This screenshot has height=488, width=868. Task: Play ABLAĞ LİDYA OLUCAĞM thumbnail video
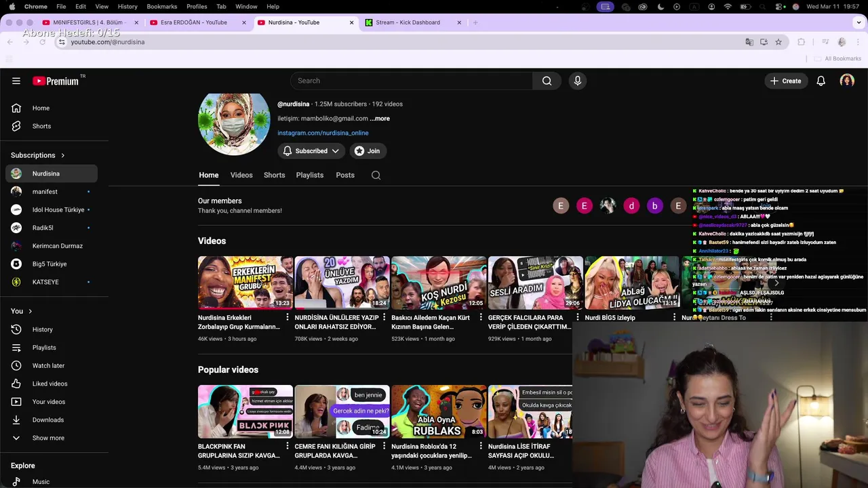(x=632, y=283)
